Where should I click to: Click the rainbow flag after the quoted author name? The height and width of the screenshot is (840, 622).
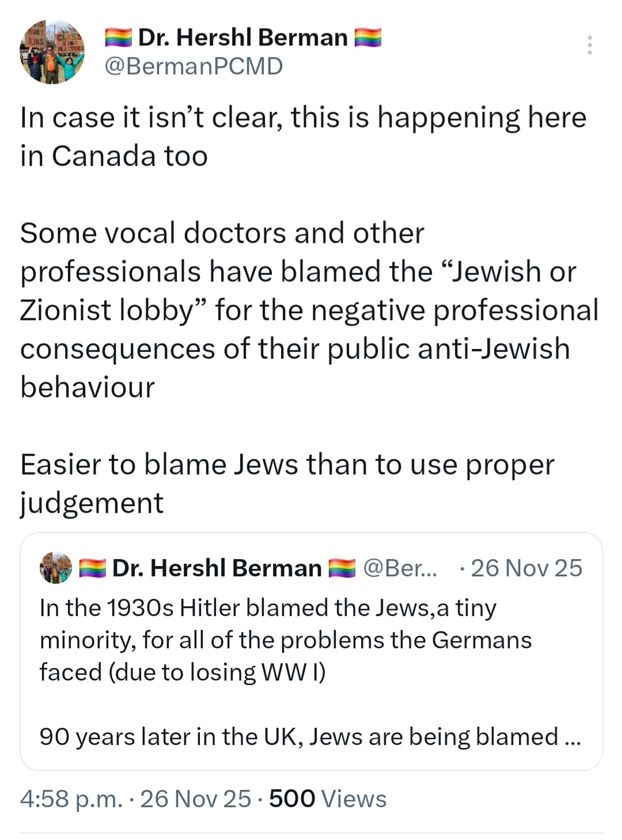[x=342, y=568]
